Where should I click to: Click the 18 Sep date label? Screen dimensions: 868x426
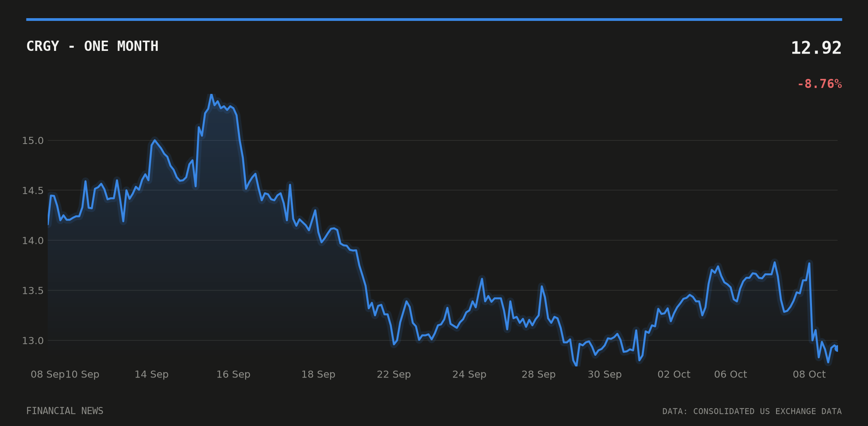(318, 374)
